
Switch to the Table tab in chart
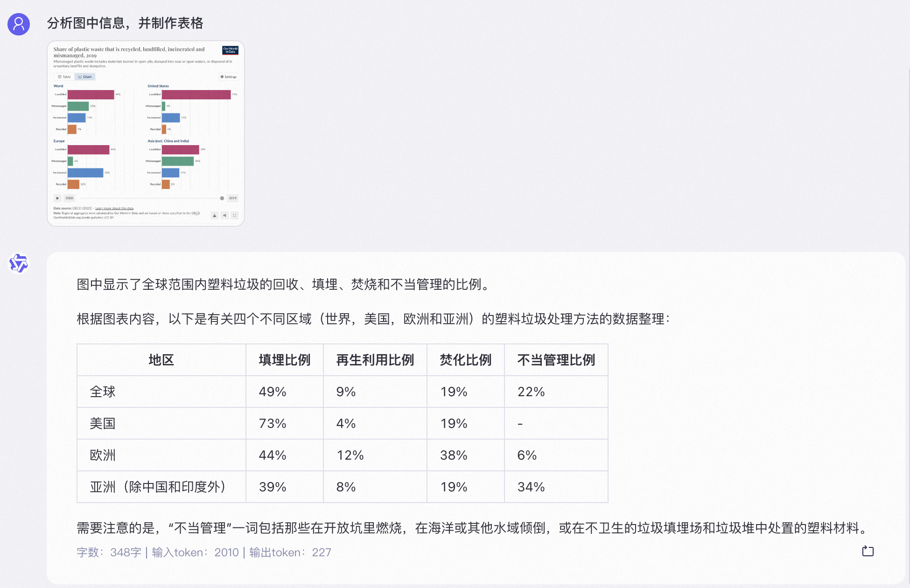64,77
